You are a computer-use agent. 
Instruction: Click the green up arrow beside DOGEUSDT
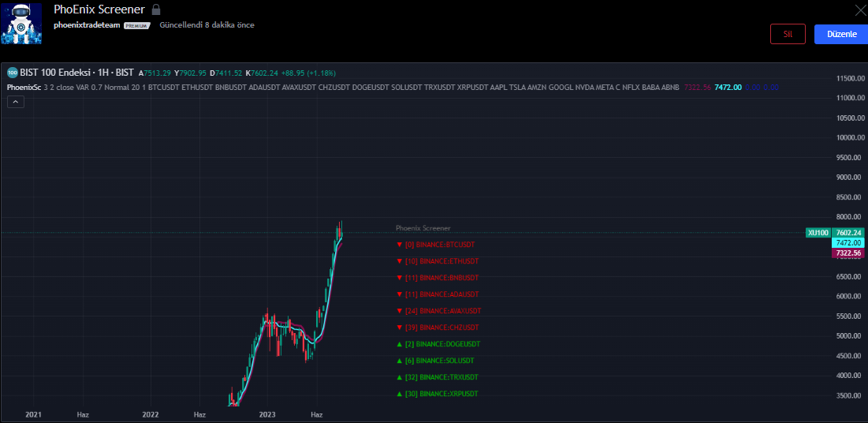(x=400, y=344)
